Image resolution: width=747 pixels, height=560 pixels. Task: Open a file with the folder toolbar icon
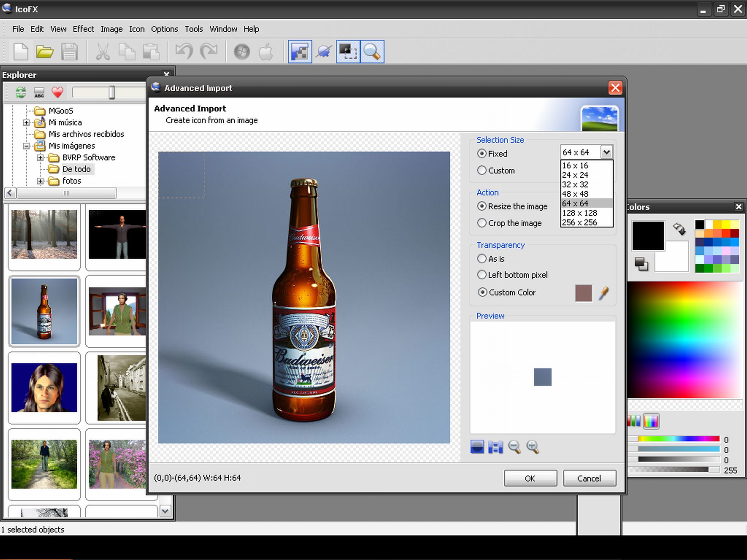(45, 52)
